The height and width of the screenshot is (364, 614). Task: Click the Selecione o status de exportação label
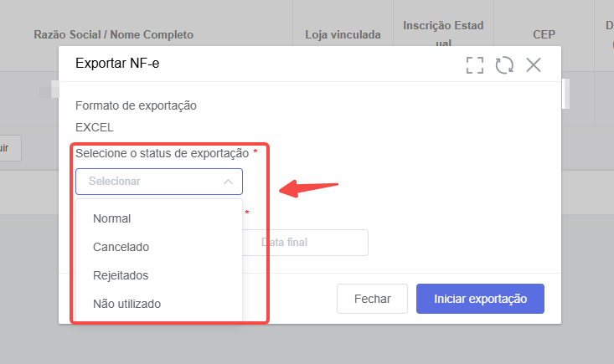coord(163,153)
